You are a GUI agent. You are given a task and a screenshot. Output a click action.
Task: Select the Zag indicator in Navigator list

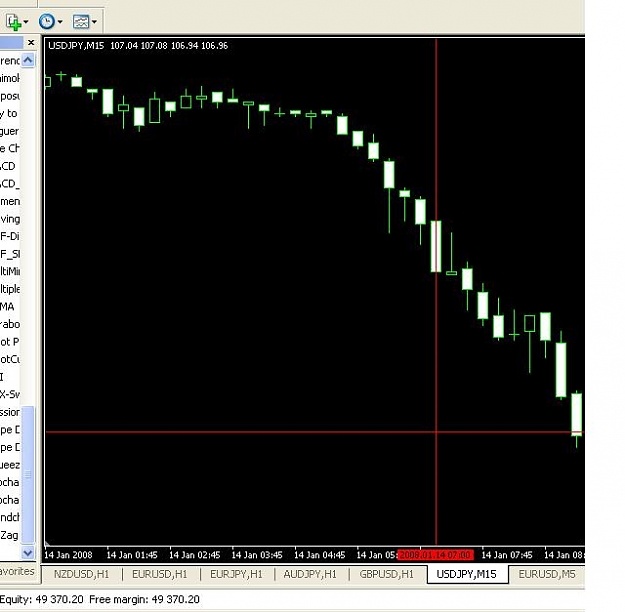pyautogui.click(x=9, y=535)
